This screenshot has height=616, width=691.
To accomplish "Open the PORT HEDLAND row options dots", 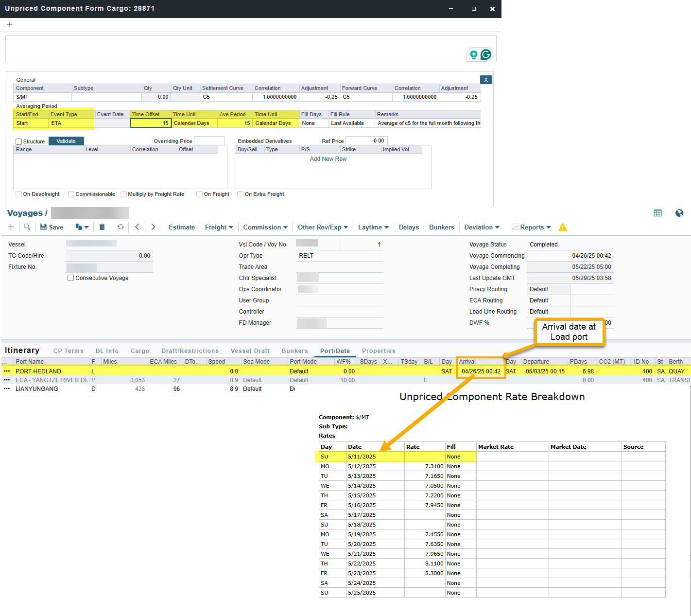I will click(x=7, y=371).
